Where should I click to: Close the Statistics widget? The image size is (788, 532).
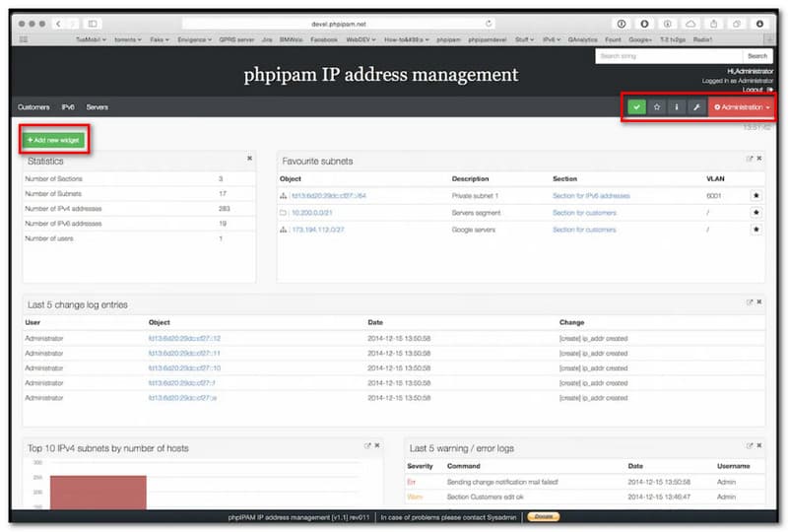click(x=249, y=158)
